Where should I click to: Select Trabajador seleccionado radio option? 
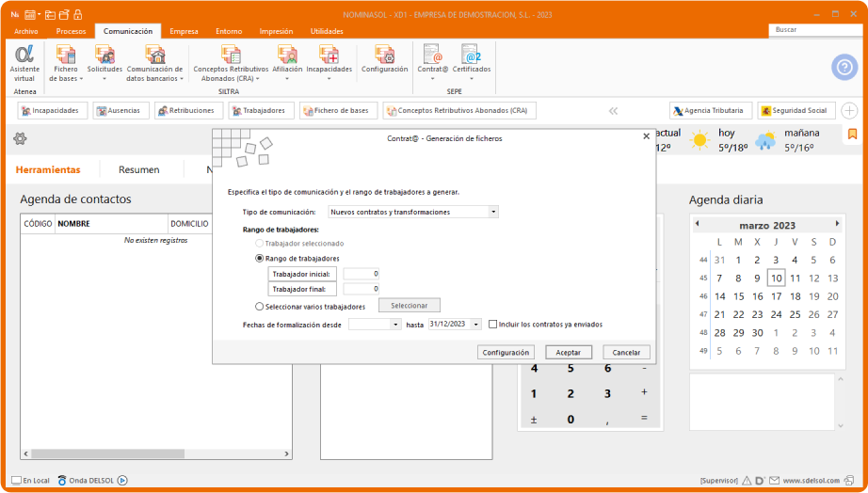259,244
